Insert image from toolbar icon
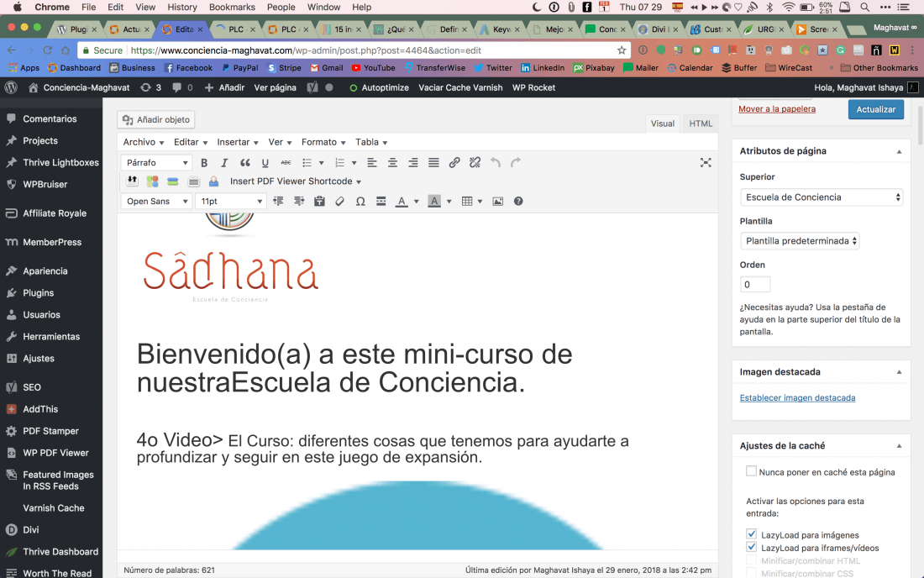 [498, 202]
